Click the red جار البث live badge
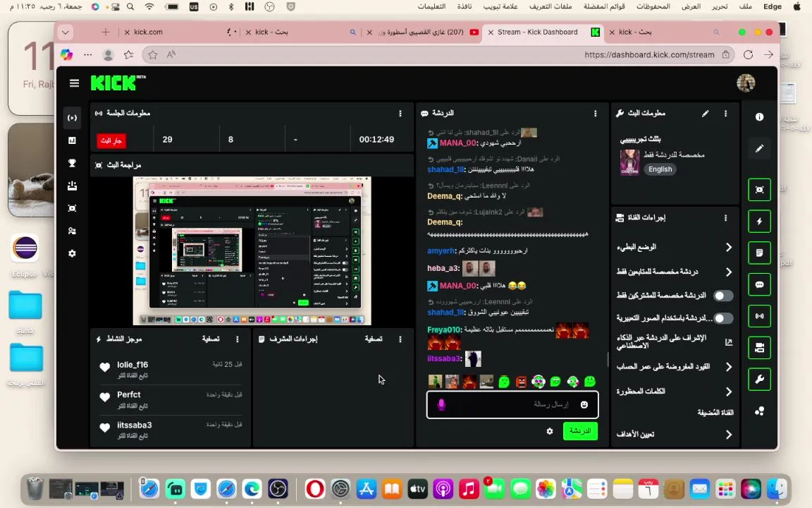 tap(111, 140)
